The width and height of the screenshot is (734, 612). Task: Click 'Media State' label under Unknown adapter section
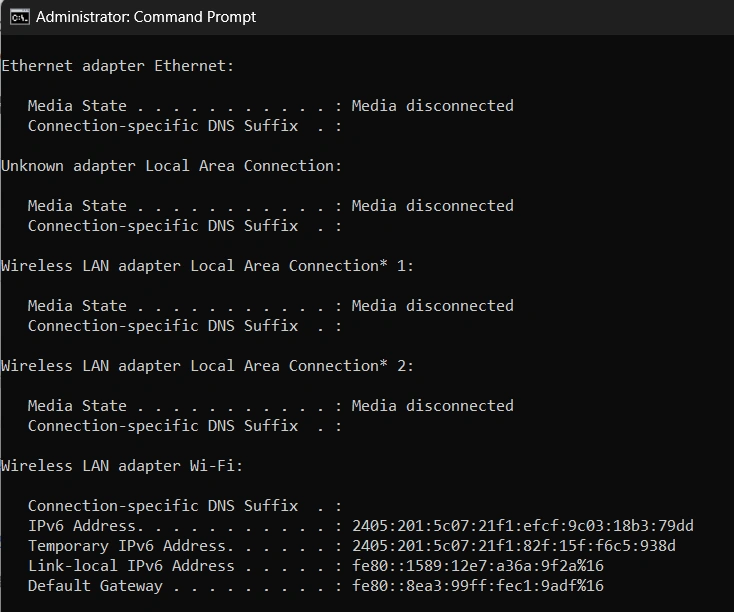tap(77, 206)
